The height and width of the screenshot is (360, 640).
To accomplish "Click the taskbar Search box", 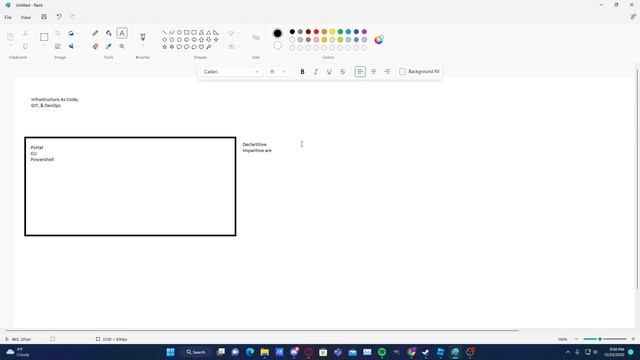I will [196, 352].
